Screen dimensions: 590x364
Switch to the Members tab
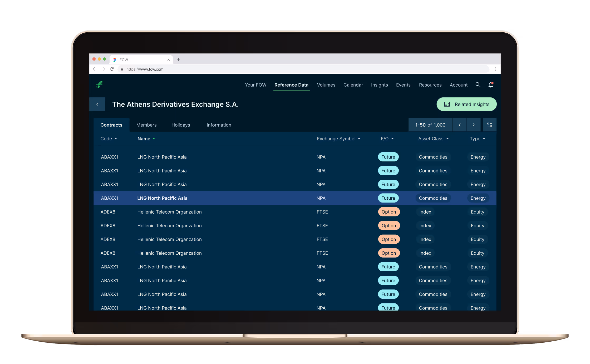(x=146, y=125)
